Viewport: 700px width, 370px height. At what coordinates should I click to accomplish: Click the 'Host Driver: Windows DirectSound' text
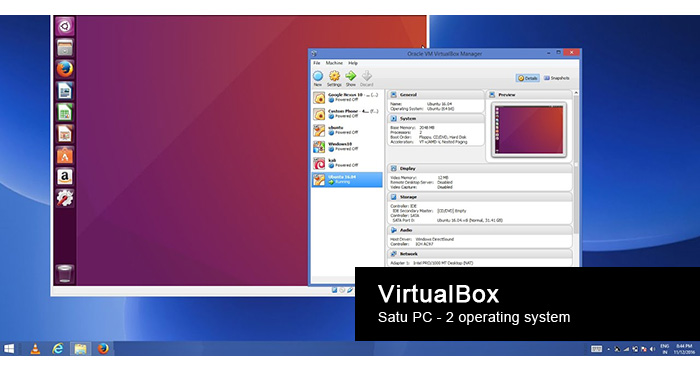point(422,239)
